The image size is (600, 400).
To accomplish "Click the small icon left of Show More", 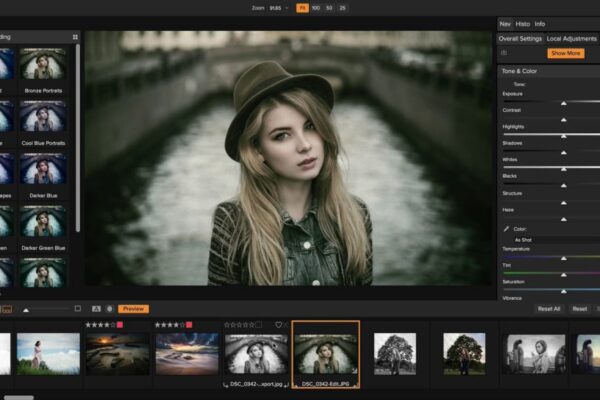I will pyautogui.click(x=503, y=53).
